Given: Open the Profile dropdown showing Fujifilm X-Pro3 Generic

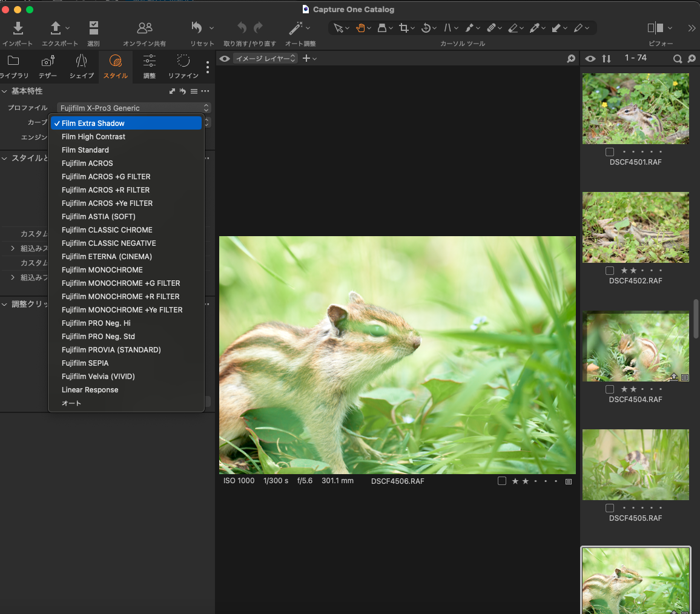Looking at the screenshot, I should coord(134,108).
